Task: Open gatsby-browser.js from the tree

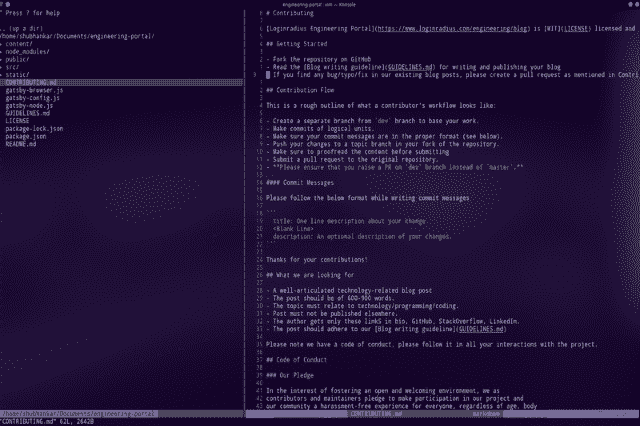Action: [34, 90]
